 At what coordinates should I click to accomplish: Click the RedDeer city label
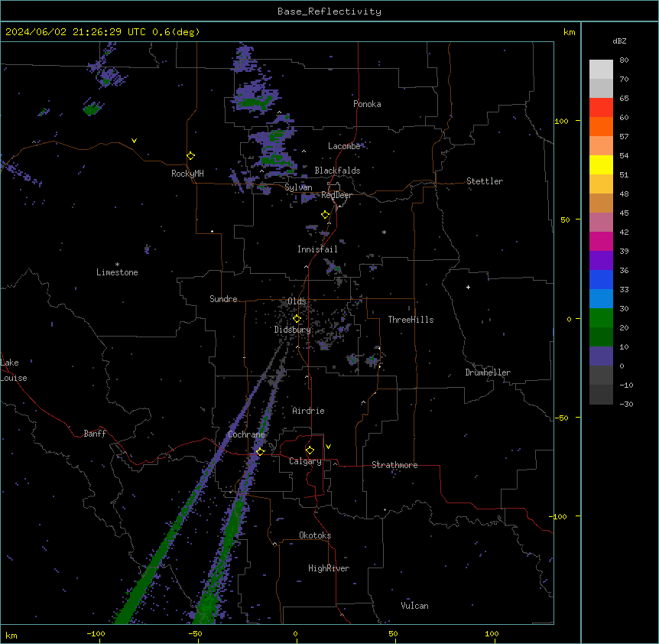click(336, 195)
